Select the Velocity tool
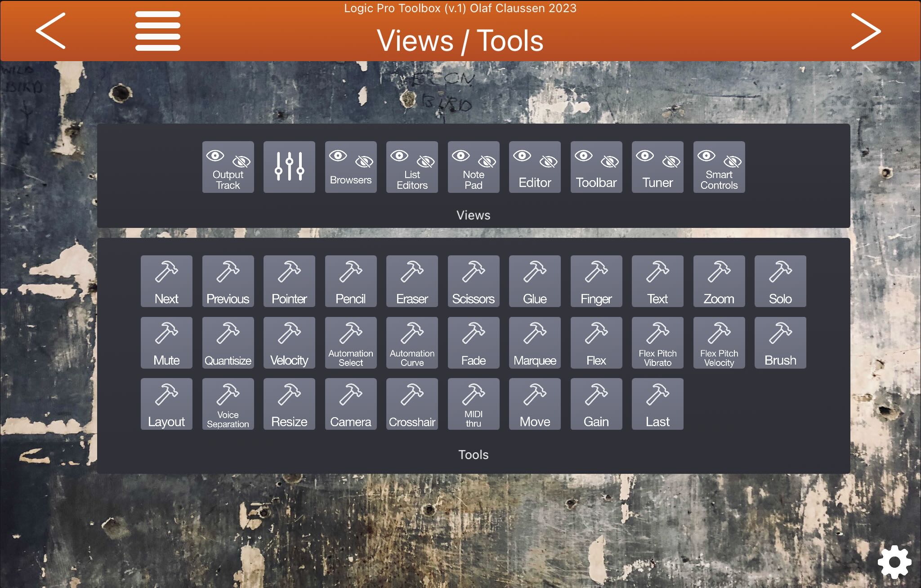Image resolution: width=921 pixels, height=588 pixels. coord(289,343)
